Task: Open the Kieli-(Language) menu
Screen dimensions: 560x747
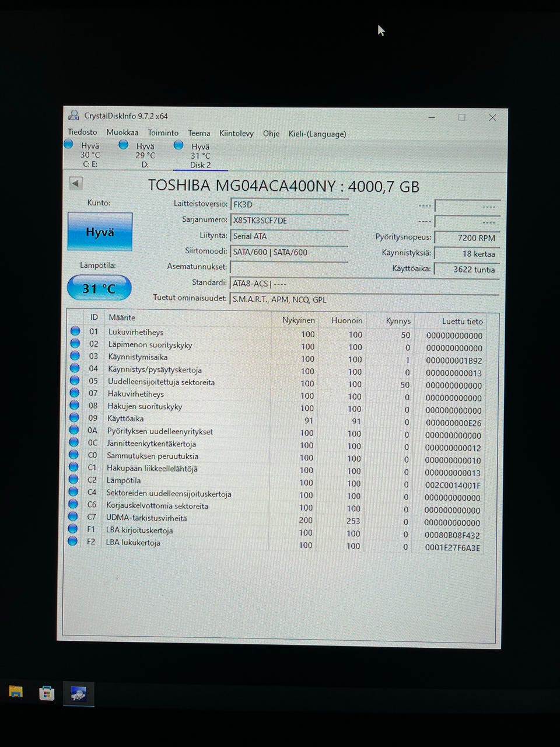Action: pos(317,134)
